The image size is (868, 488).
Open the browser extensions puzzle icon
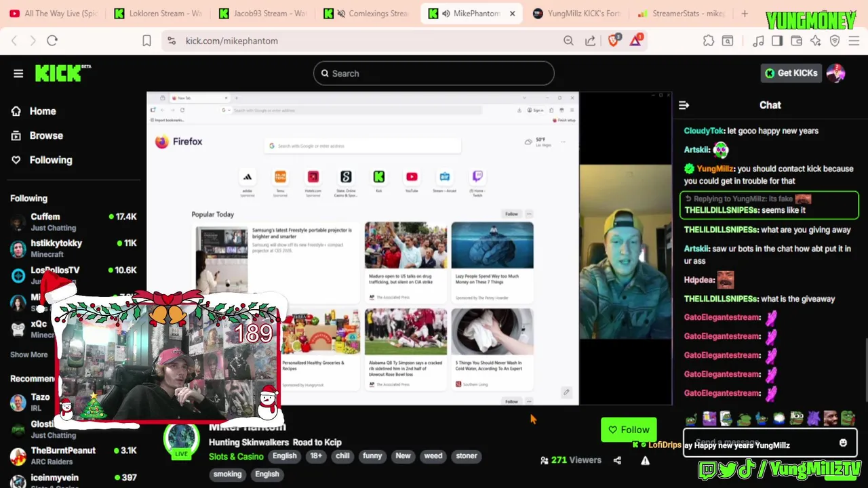pyautogui.click(x=709, y=41)
